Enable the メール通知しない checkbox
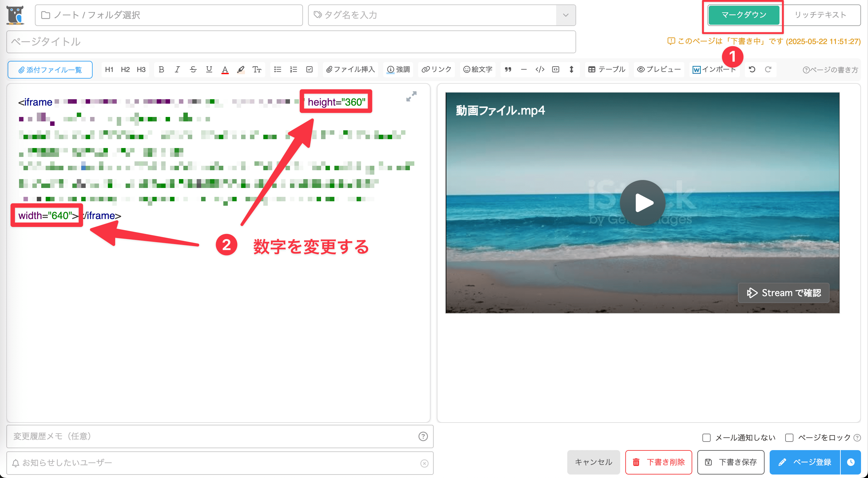Image resolution: width=868 pixels, height=478 pixels. tap(707, 437)
